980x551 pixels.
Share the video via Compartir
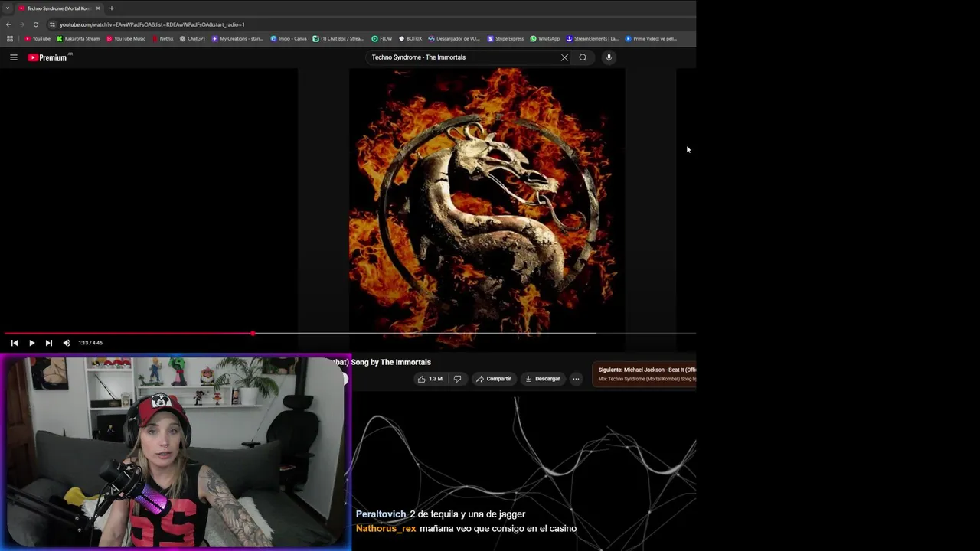point(493,379)
